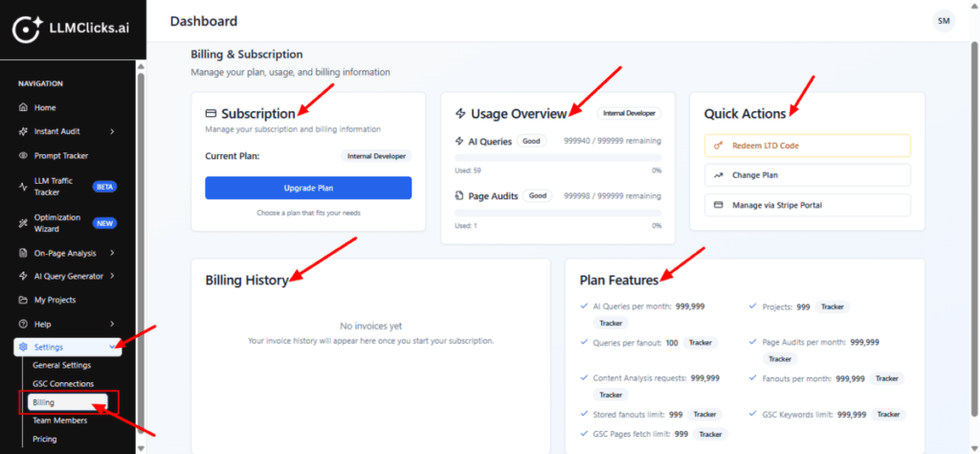Click the LLM Traffic Tracker icon
Viewport: 980px width, 454px height.
tap(23, 186)
